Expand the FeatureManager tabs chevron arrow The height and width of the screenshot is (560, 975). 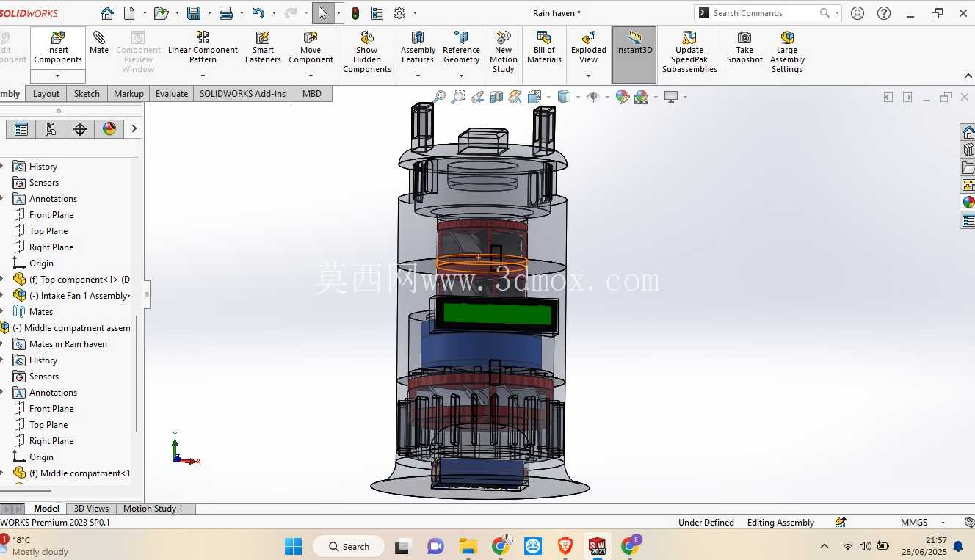click(x=134, y=129)
